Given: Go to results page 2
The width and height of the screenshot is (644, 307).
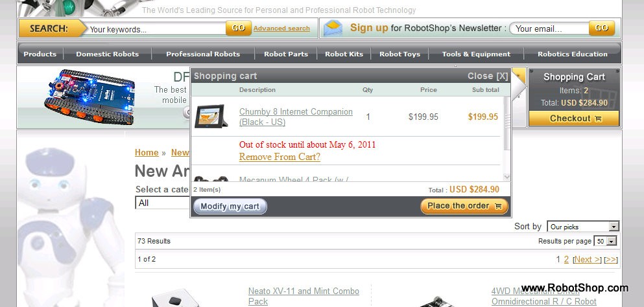Looking at the screenshot, I should click(566, 259).
